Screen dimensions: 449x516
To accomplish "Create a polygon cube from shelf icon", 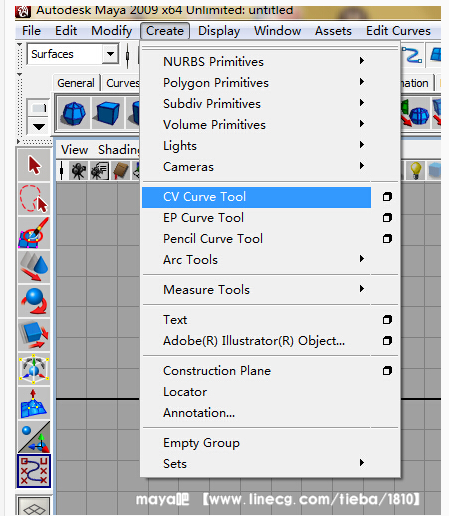I will click(x=107, y=114).
